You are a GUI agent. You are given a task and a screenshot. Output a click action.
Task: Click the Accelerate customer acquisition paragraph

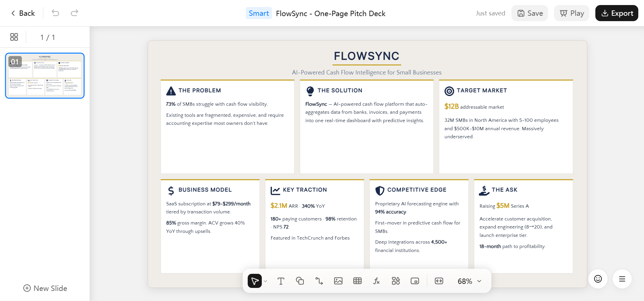[x=516, y=227]
